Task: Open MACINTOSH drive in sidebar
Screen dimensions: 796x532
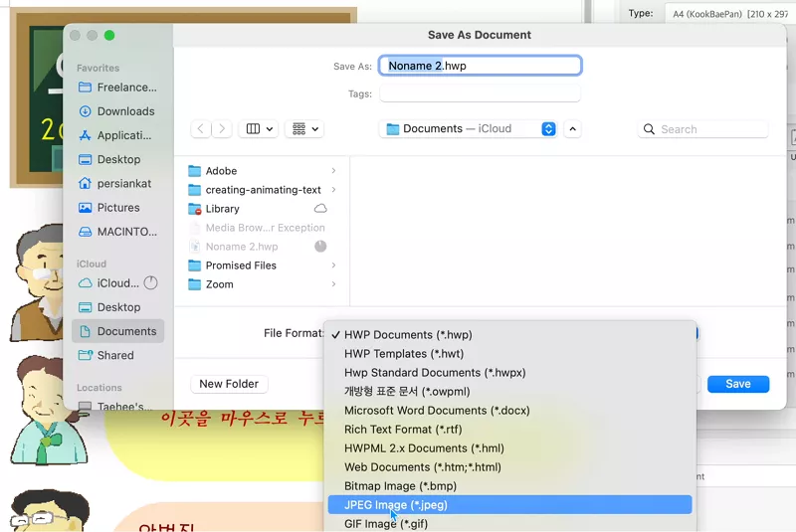Action: (x=117, y=232)
